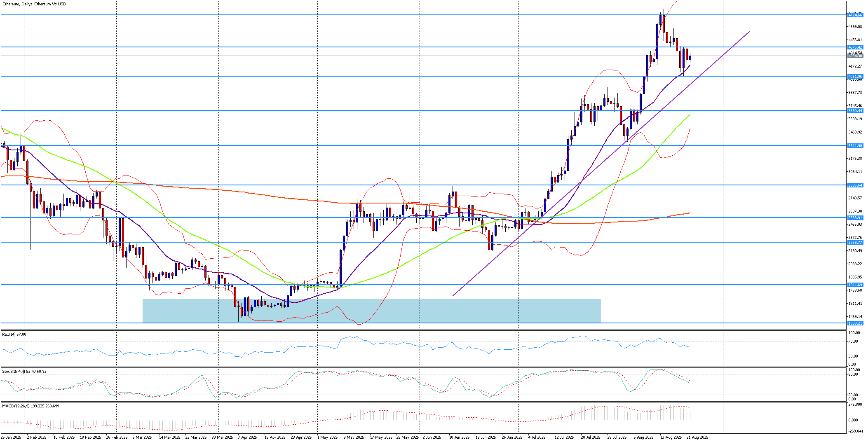Screen dimensions: 868x442
Task: Click the 1611.41 price axis value
Action: pyautogui.click(x=855, y=304)
